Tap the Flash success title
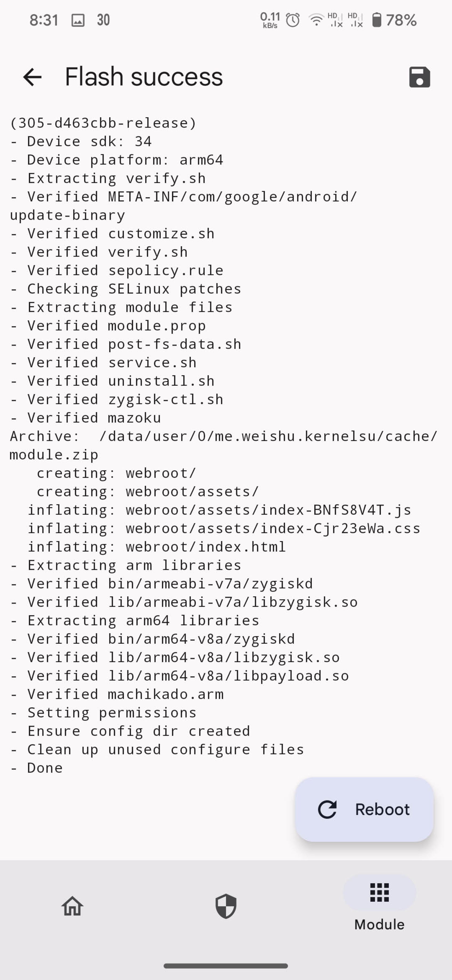The width and height of the screenshot is (452, 980). (x=144, y=77)
